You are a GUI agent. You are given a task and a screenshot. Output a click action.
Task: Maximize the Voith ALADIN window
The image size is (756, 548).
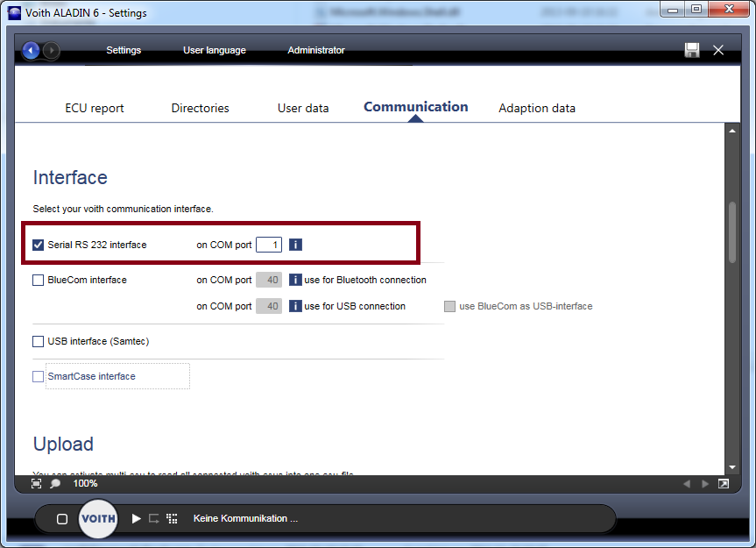click(696, 10)
